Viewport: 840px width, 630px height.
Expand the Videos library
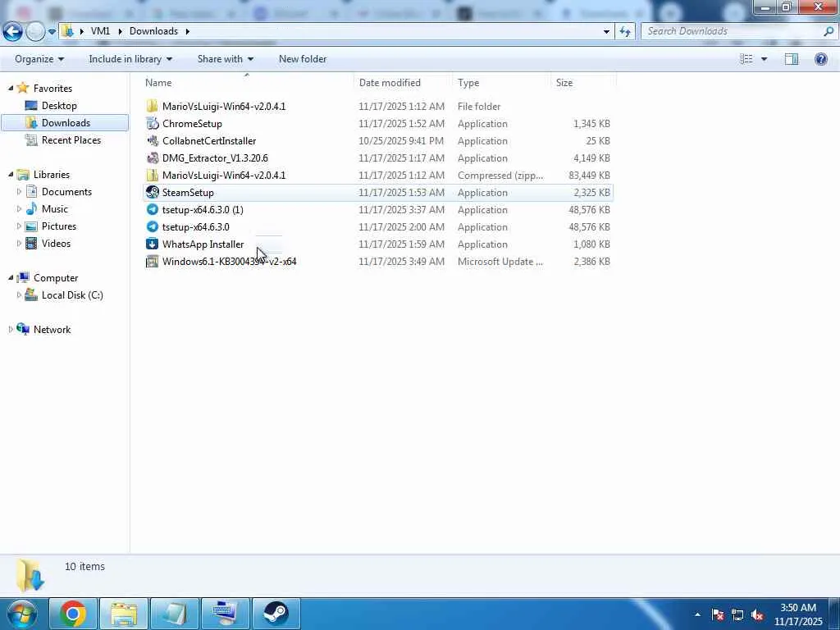(19, 243)
